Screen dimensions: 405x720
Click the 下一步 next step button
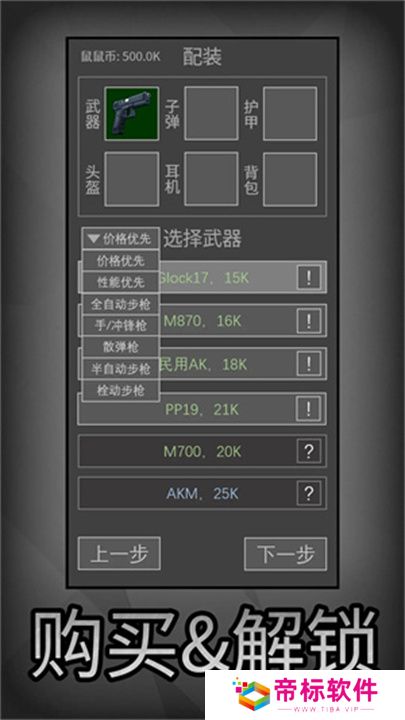(x=286, y=554)
